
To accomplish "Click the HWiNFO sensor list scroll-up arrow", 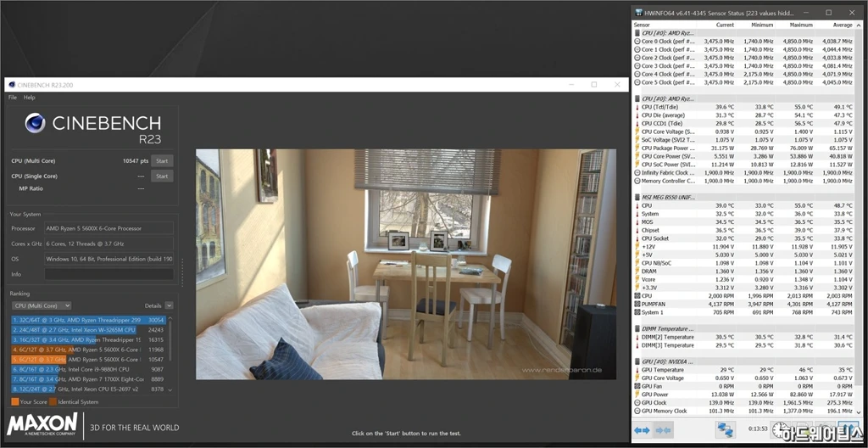I will pyautogui.click(x=860, y=25).
